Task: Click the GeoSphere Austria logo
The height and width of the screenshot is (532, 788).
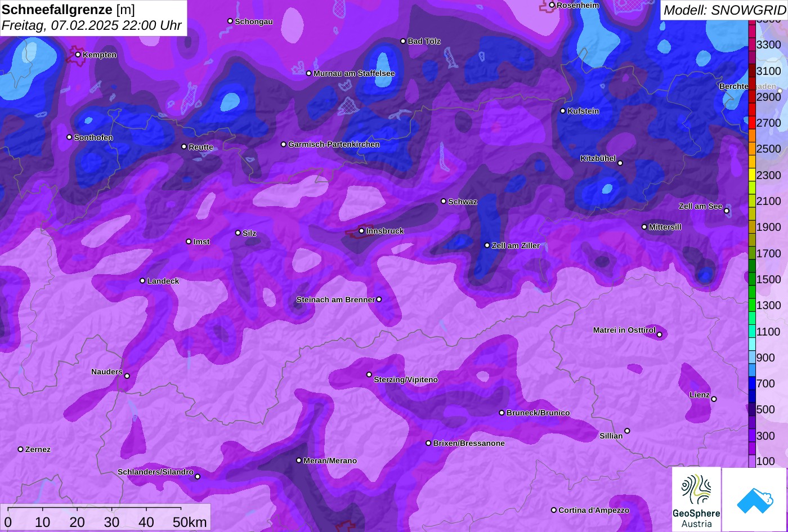Action: tap(696, 499)
